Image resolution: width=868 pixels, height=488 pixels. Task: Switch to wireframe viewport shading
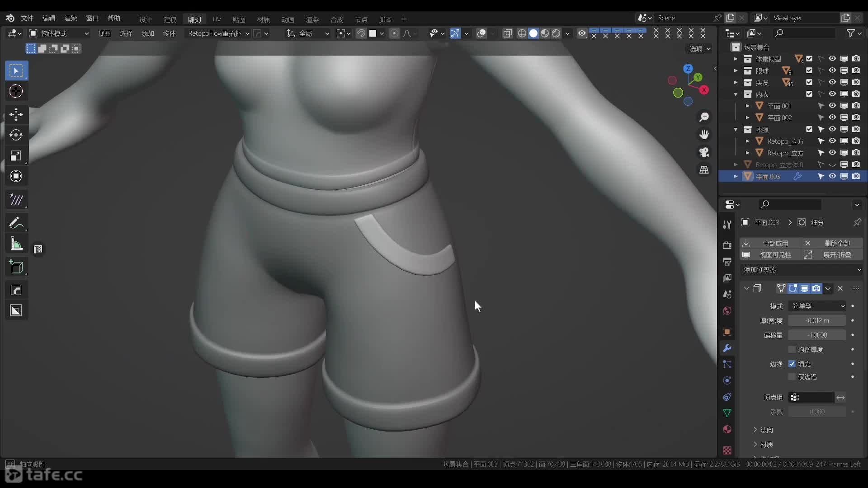click(522, 33)
